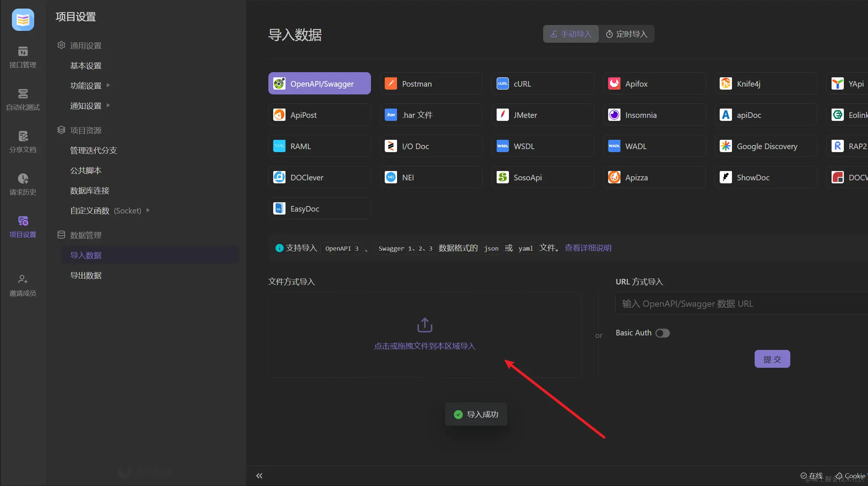Screen dimensions: 868x486
Task: Open the 自动化测试 panel in the sidebar
Action: point(22,100)
